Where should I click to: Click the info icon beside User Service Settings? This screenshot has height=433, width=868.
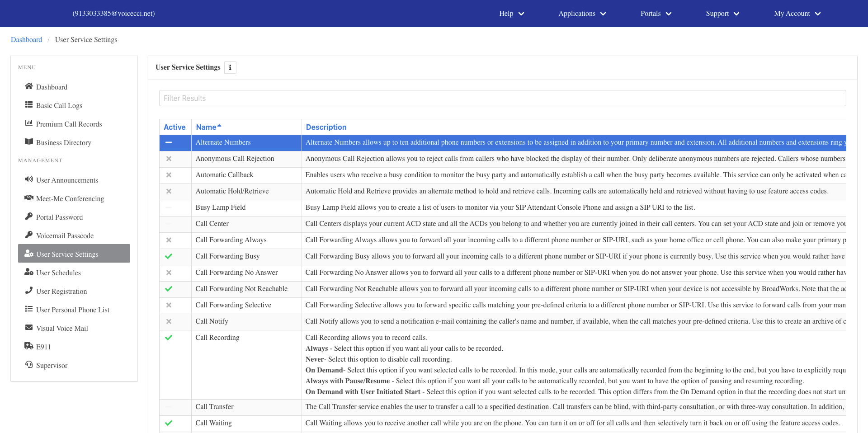tap(230, 67)
